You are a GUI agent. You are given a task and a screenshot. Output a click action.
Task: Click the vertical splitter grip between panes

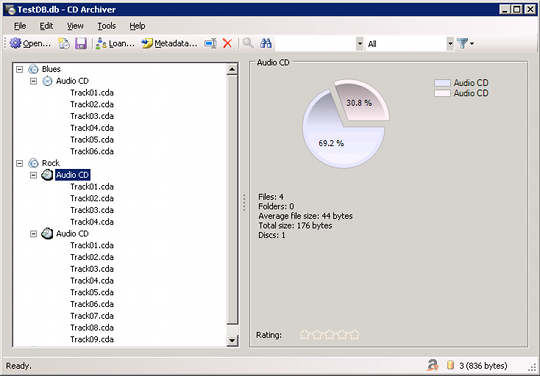pos(244,202)
